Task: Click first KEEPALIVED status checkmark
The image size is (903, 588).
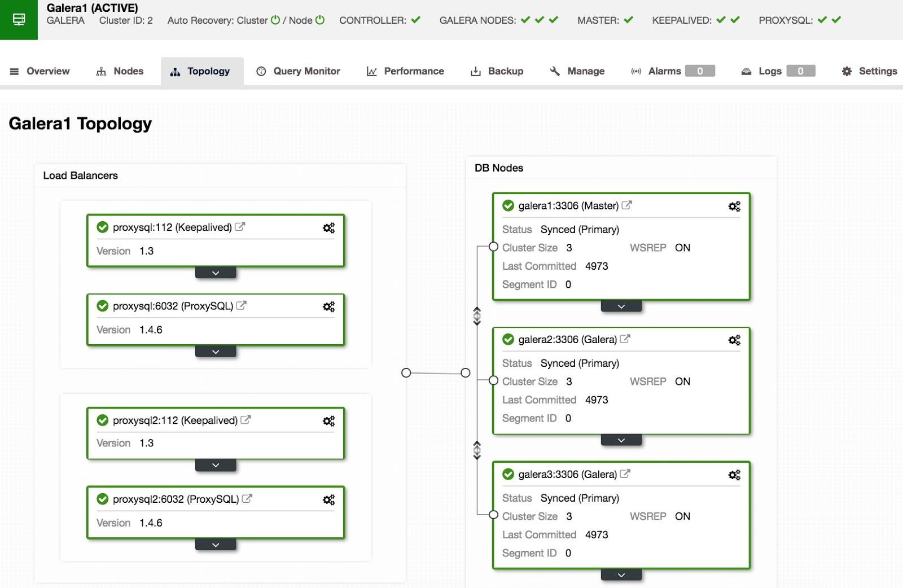Action: coord(721,20)
